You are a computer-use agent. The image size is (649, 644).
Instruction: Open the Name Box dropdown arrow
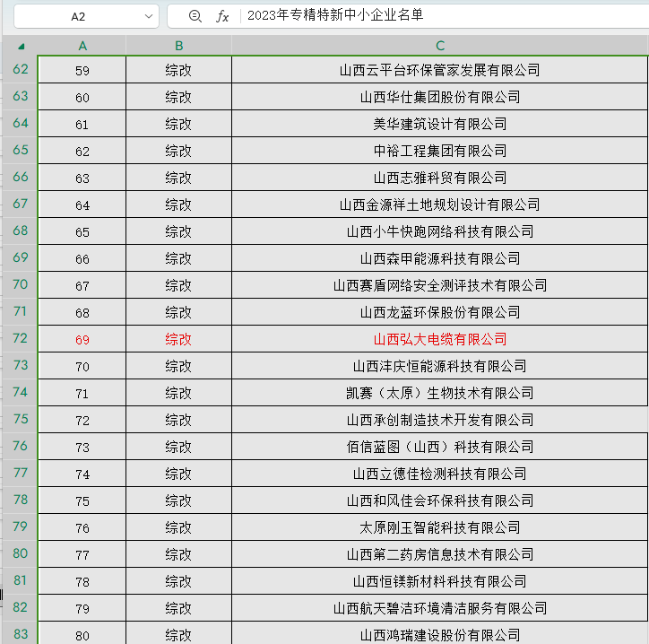coord(148,16)
